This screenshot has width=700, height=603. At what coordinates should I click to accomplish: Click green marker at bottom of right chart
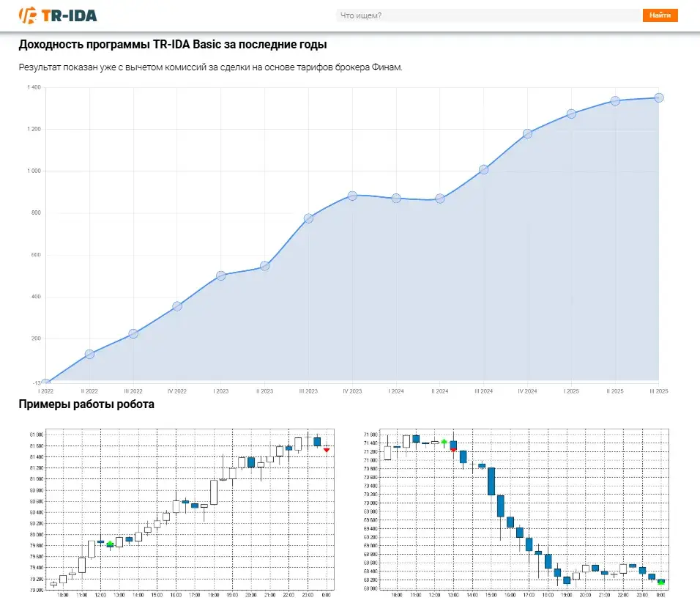pos(661,582)
